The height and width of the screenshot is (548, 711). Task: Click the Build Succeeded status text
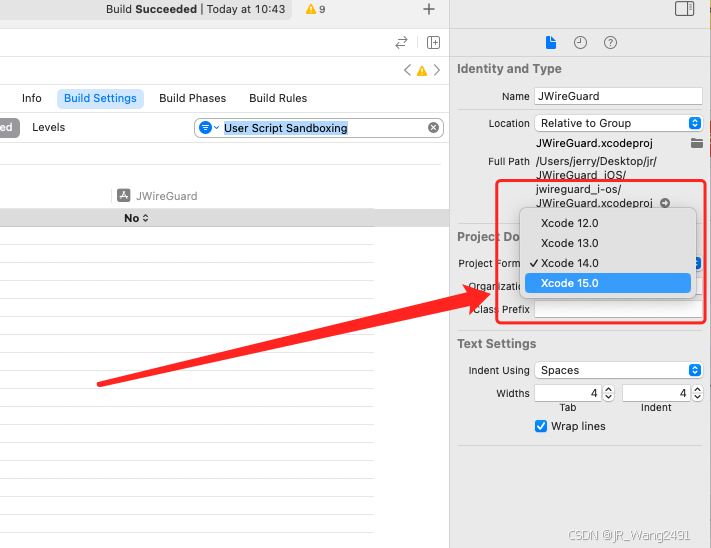[151, 9]
